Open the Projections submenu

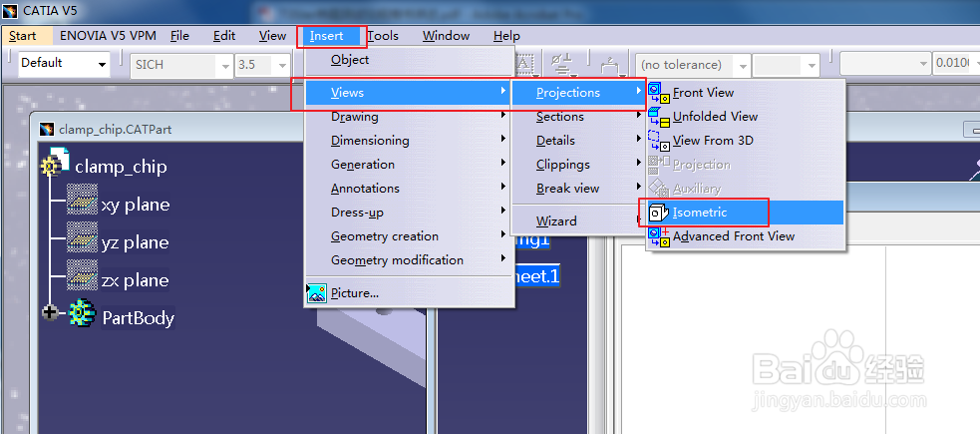click(579, 93)
